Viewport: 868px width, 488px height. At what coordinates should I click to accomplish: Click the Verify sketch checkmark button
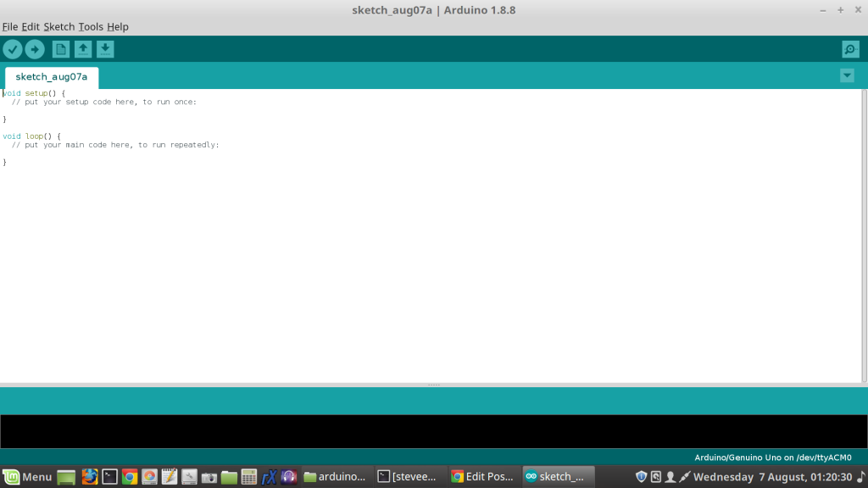13,49
